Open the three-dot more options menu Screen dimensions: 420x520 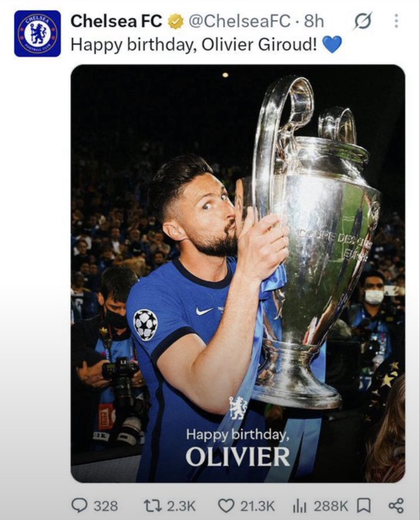396,21
